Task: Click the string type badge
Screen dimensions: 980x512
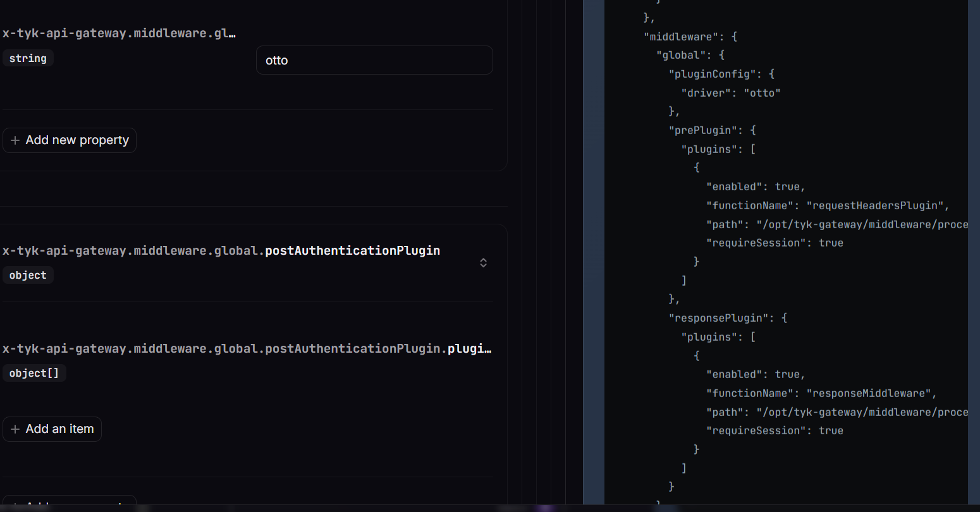Action: (x=28, y=58)
